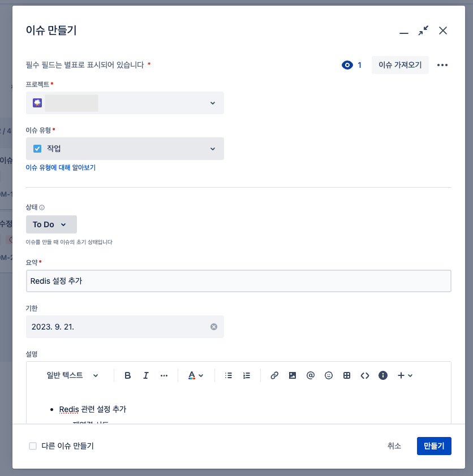Click the 취소 button
This screenshot has width=473, height=476.
[394, 446]
